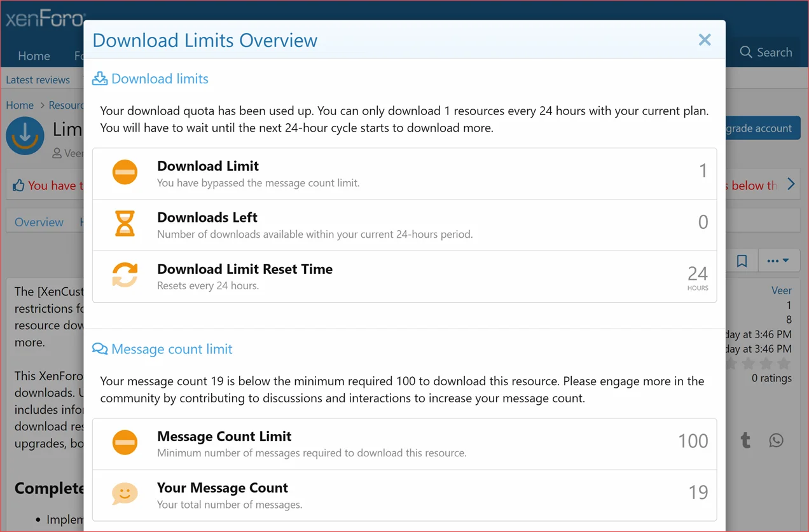Select the Overview tab
Image resolution: width=809 pixels, height=532 pixels.
pyautogui.click(x=39, y=222)
